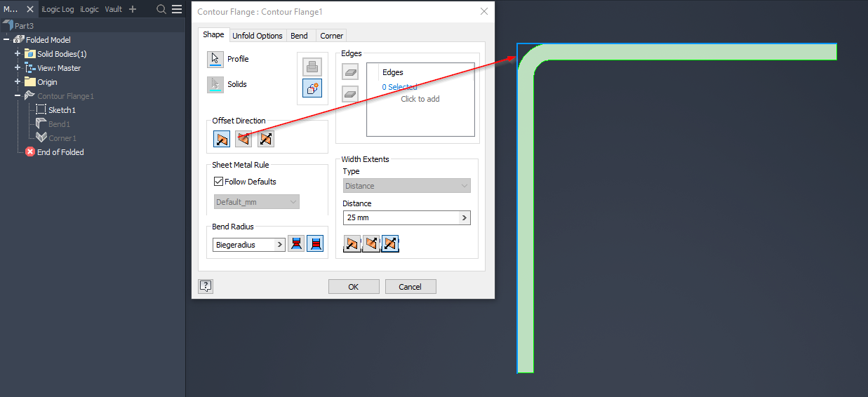This screenshot has width=868, height=397.
Task: Collapse the Contour Flange1 node
Action: 18,96
